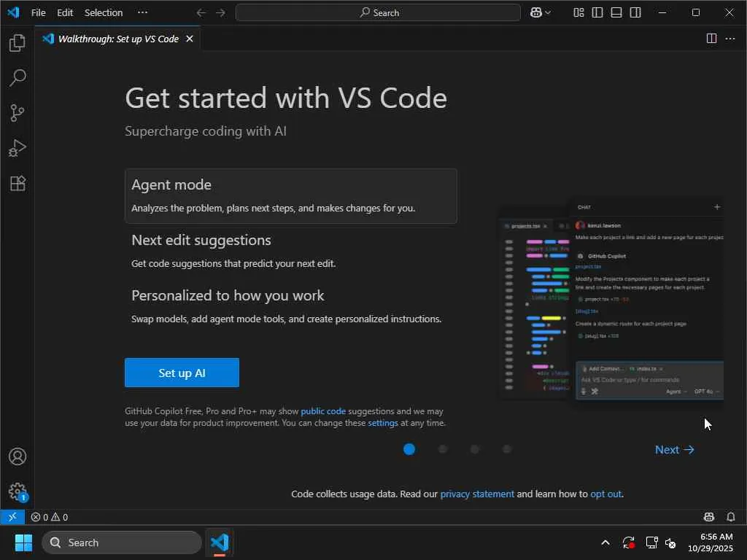Show errors and warnings in status bar
The width and height of the screenshot is (747, 560).
pyautogui.click(x=50, y=517)
